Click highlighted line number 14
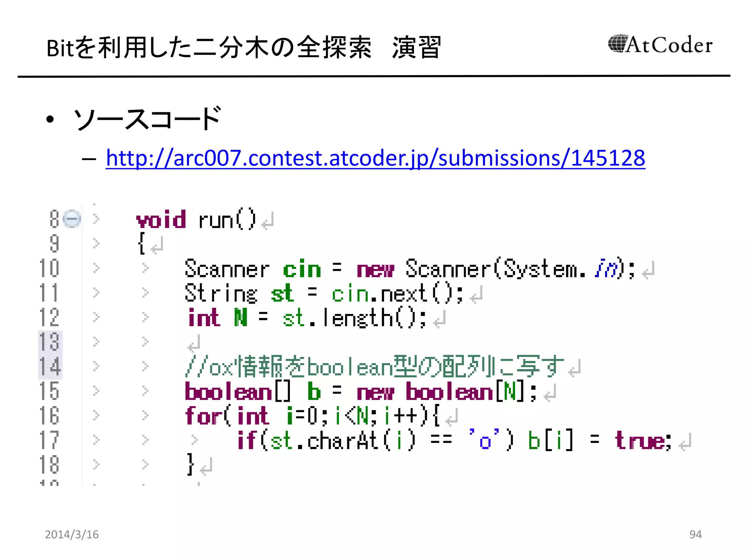 50,367
